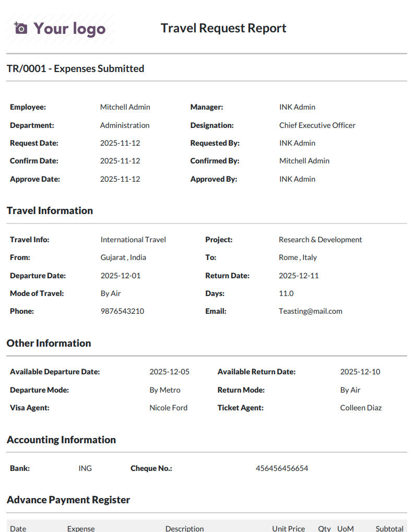Screen dimensions: 414x532
Task: Click the ticket agent name Colleen Diaz
Action: pyautogui.click(x=361, y=408)
